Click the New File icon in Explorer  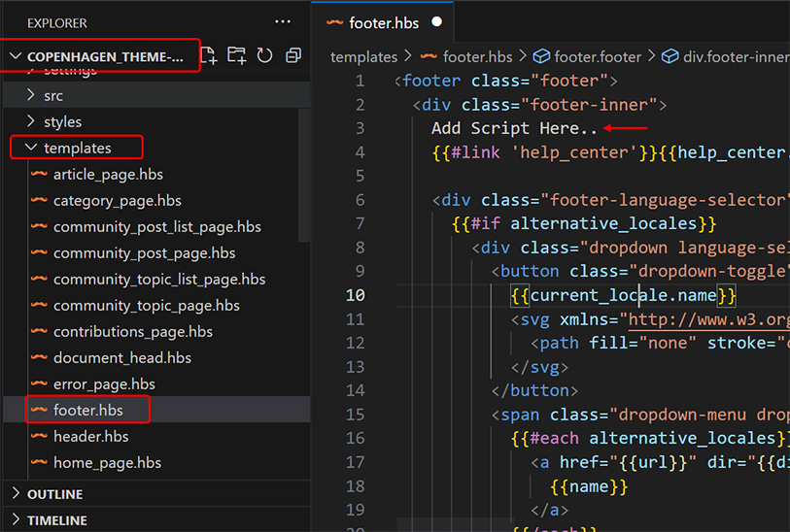coord(209,56)
